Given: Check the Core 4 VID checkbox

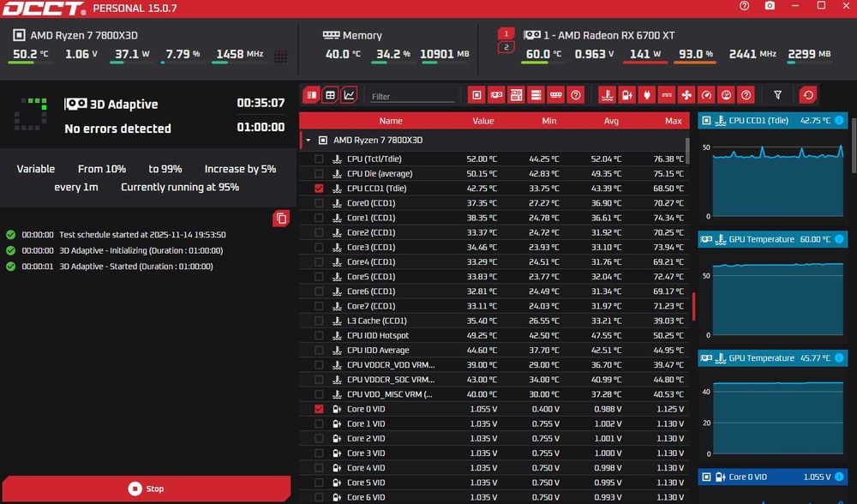Looking at the screenshot, I should point(319,468).
